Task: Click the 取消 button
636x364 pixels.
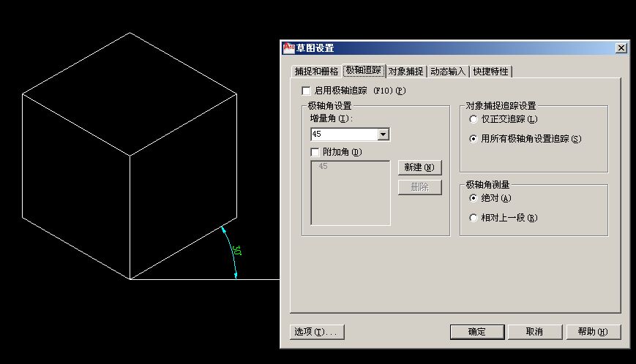Action: pos(534,332)
